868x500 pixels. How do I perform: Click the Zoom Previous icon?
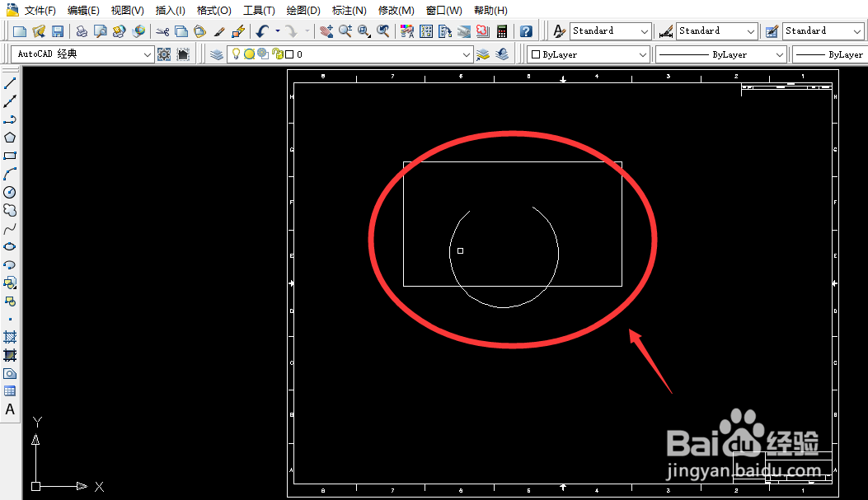tap(382, 31)
